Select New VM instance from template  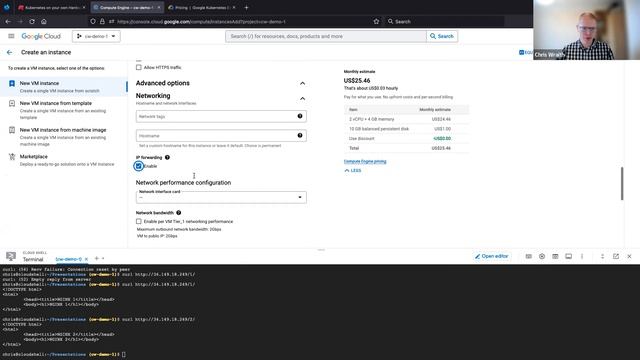[64, 110]
